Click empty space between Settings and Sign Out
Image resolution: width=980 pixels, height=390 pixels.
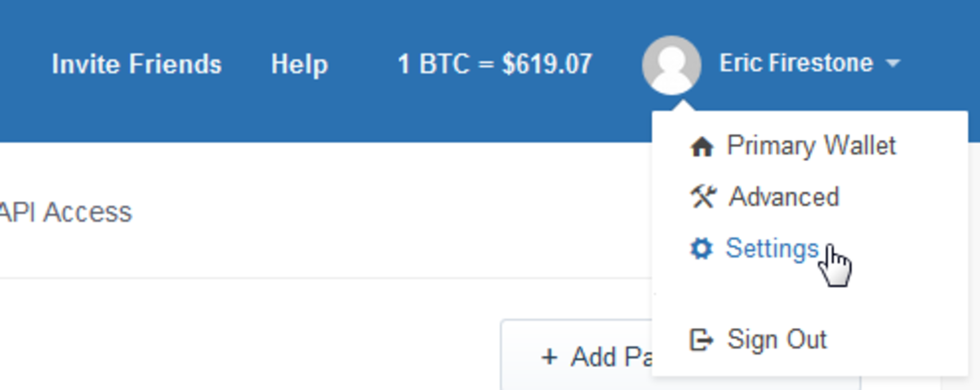click(x=810, y=296)
